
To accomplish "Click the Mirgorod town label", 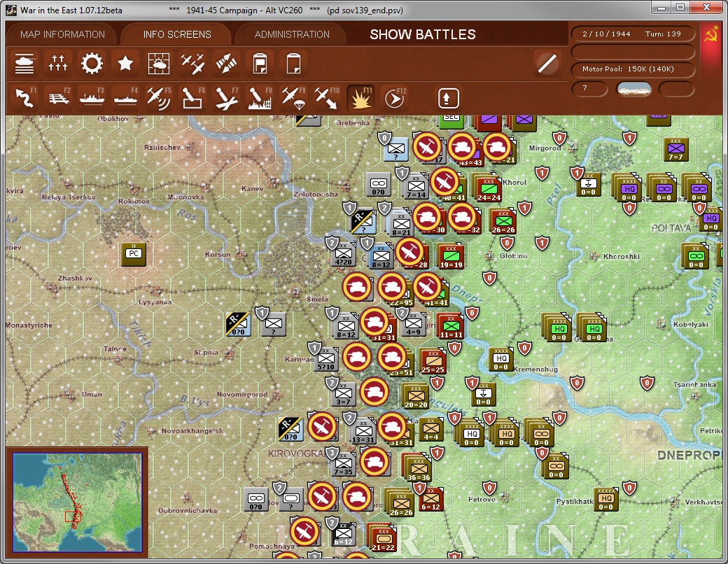I will [545, 148].
